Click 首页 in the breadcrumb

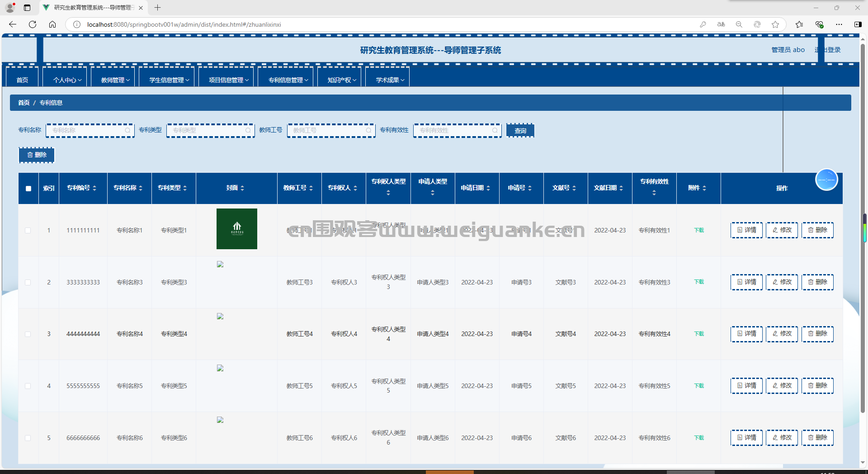[x=24, y=103]
